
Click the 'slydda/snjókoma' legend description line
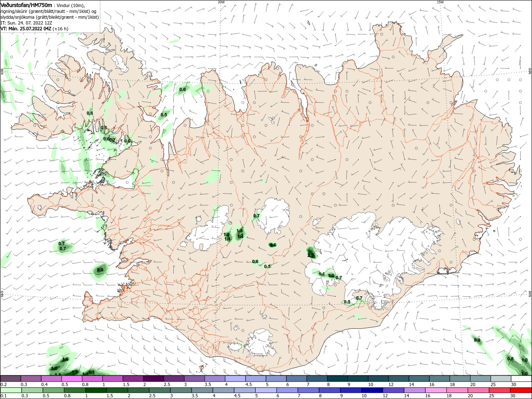(x=49, y=17)
